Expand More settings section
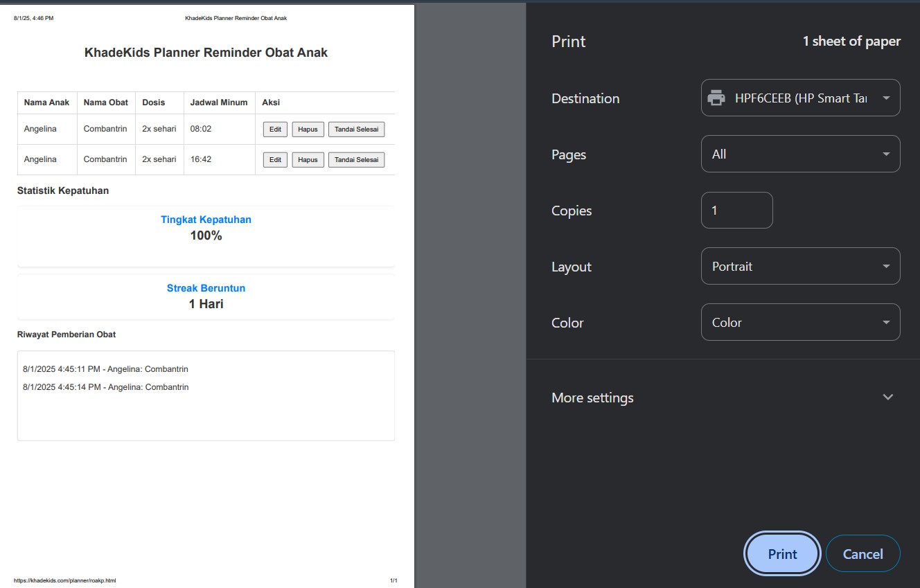Viewport: 920px width, 588px height. 723,398
